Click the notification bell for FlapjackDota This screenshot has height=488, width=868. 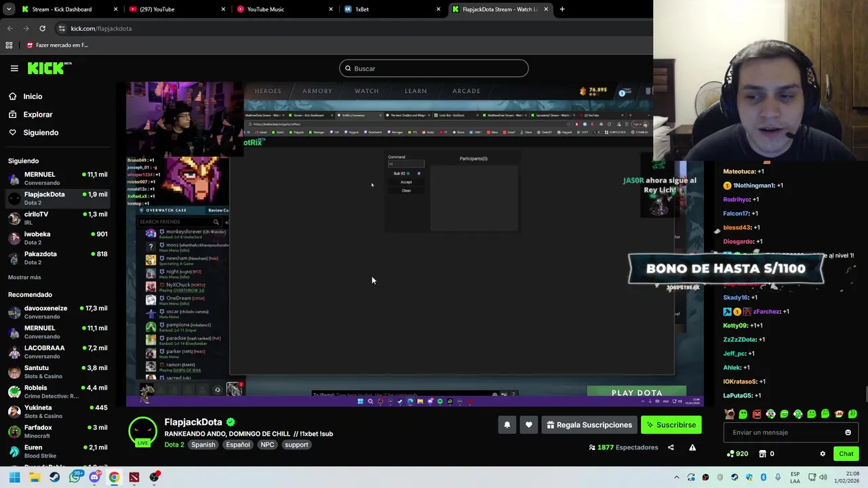(507, 425)
